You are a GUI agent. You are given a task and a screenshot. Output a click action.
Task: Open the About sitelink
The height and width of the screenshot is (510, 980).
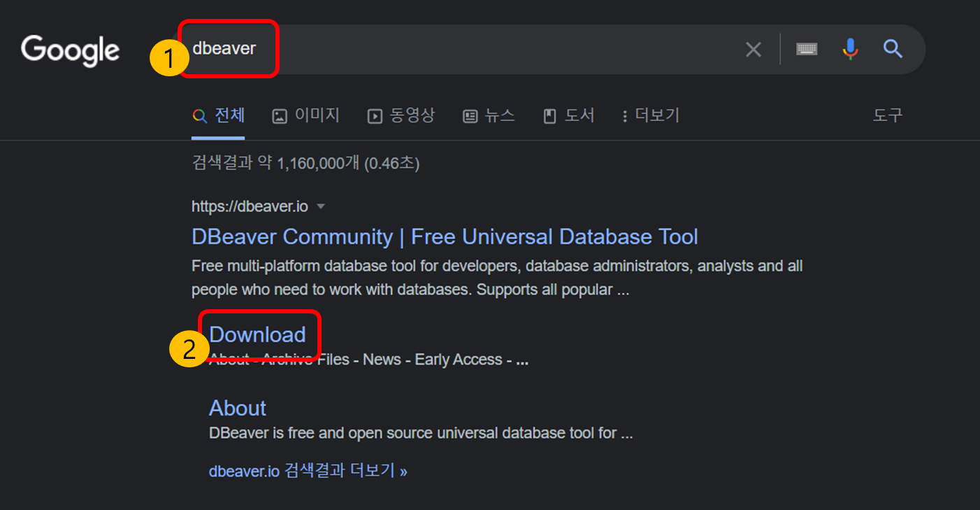tap(238, 408)
